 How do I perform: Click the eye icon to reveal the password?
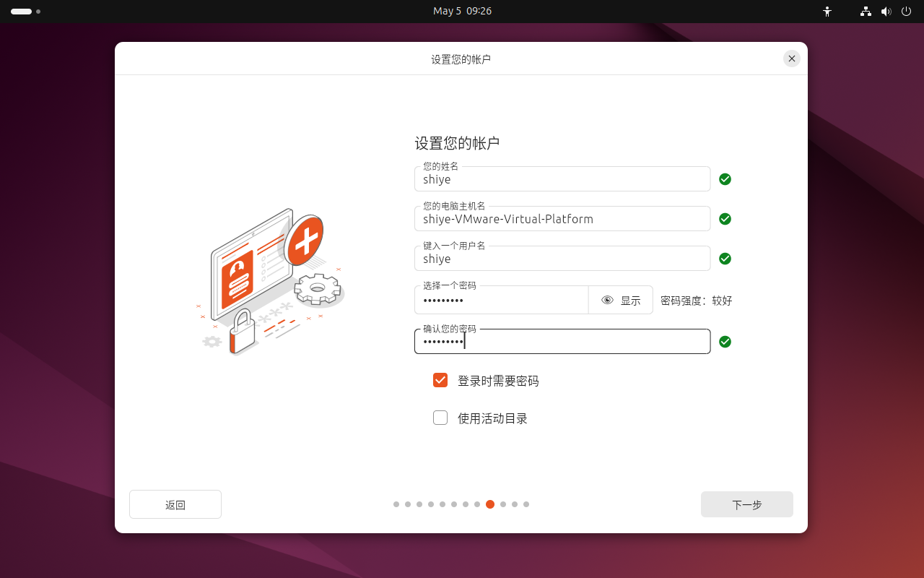click(x=607, y=300)
